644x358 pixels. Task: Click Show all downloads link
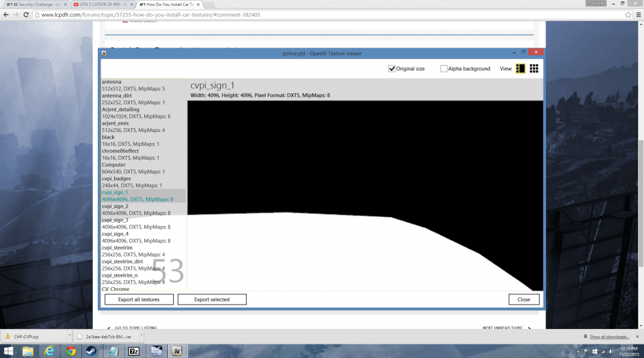point(609,337)
